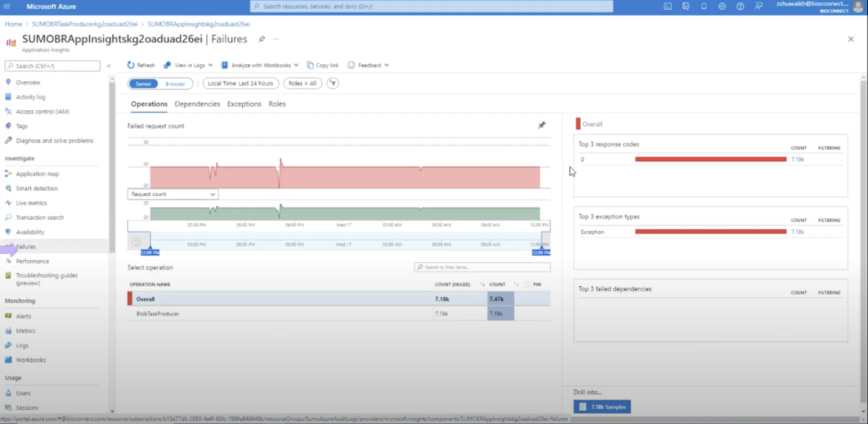Click the add filter funnel icon

click(332, 83)
